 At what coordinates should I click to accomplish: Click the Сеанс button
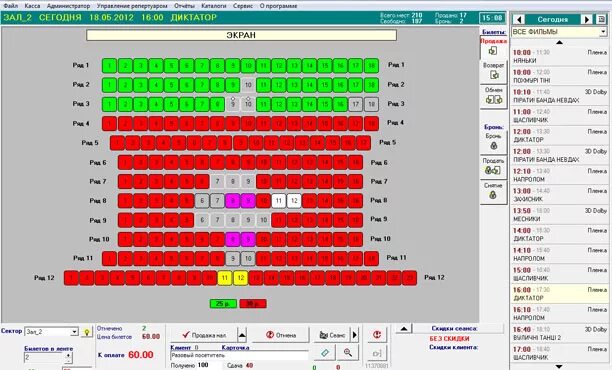pyautogui.click(x=332, y=335)
